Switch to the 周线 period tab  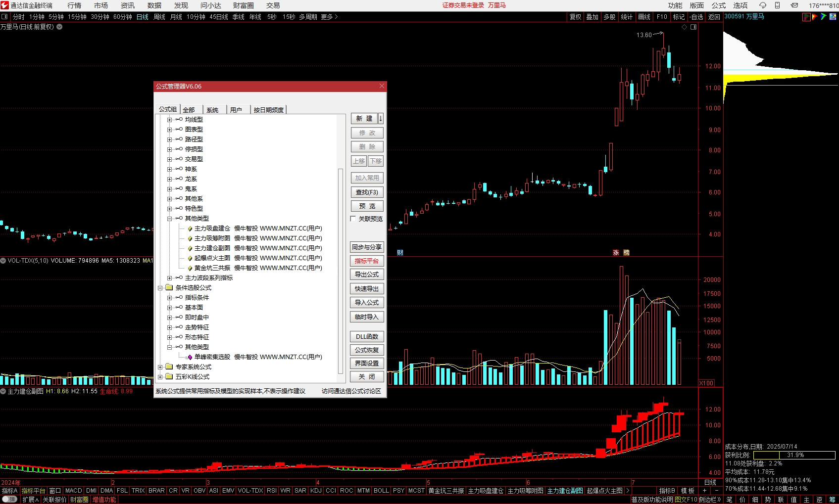(159, 17)
